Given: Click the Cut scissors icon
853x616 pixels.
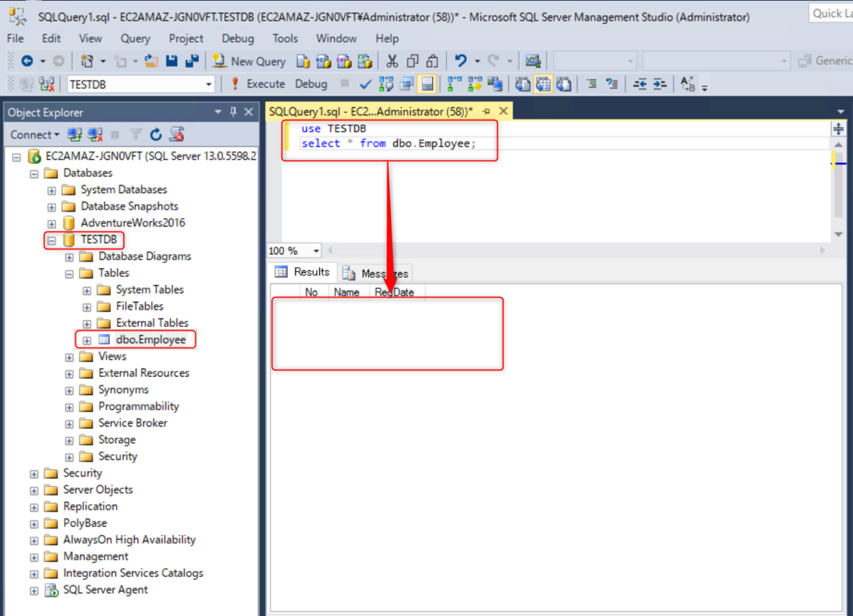Looking at the screenshot, I should click(x=392, y=62).
